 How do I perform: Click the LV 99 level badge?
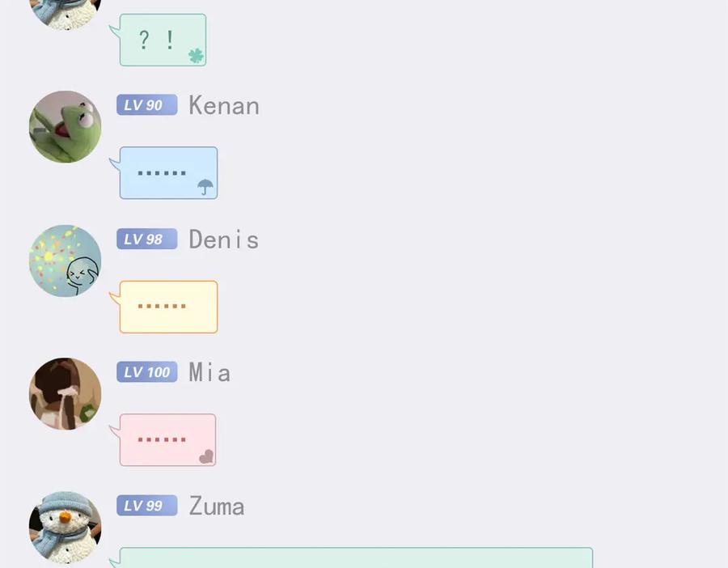146,506
